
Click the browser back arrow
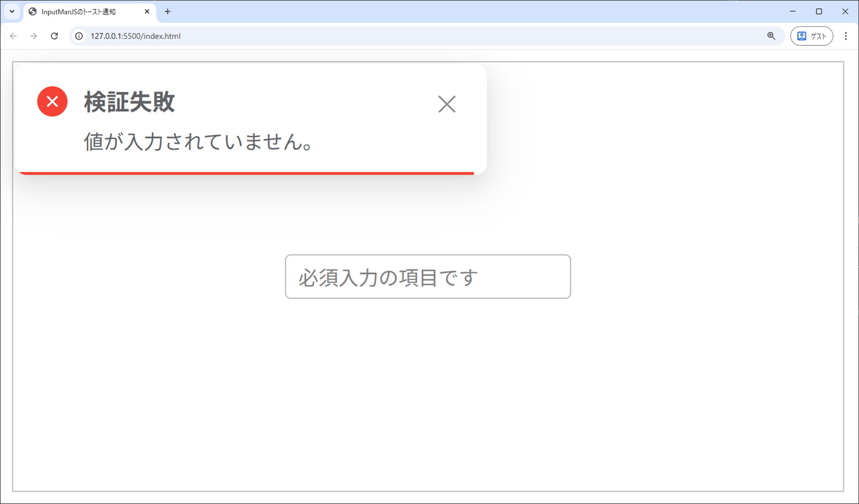13,36
